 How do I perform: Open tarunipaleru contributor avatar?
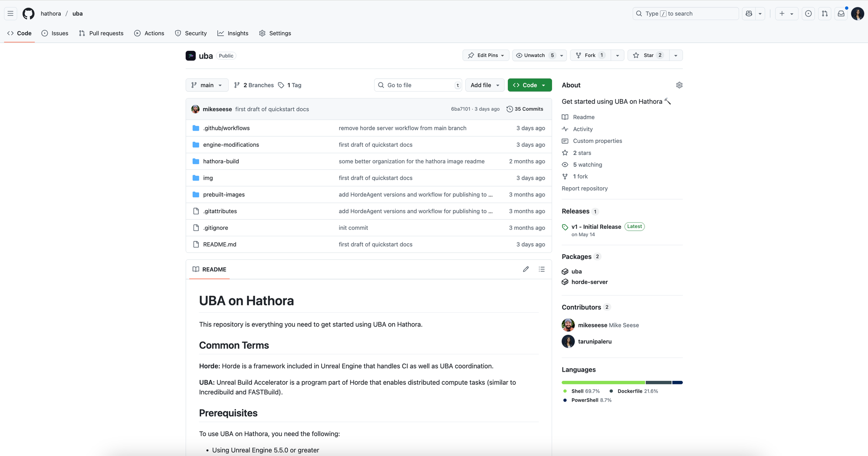tap(568, 341)
